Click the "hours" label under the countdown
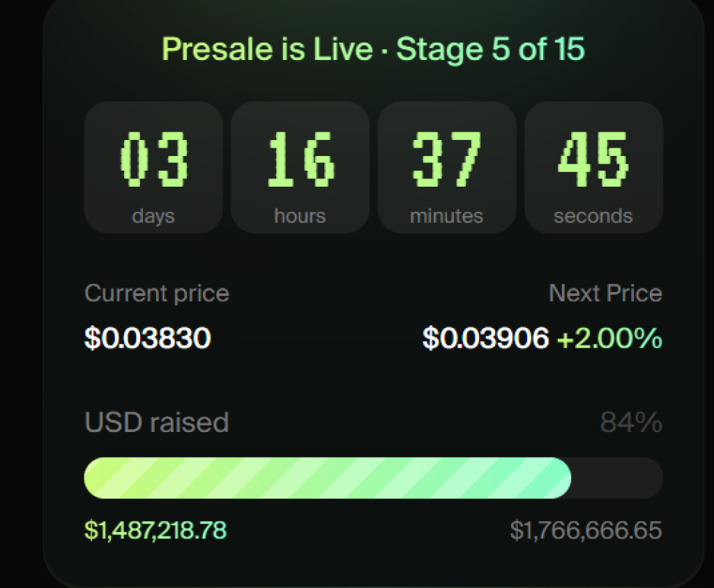Screen dimensions: 714x588 (301, 216)
